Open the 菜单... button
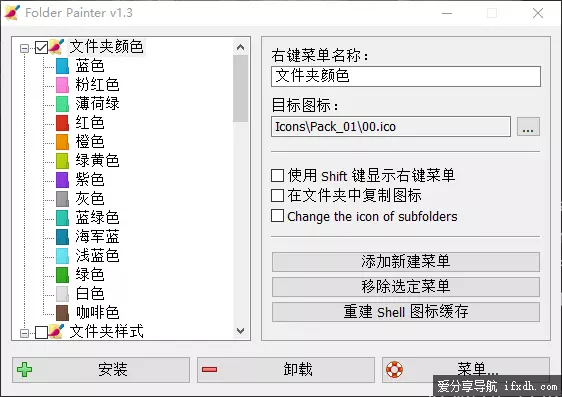Viewport: 562px width, 397px height. pos(466,370)
